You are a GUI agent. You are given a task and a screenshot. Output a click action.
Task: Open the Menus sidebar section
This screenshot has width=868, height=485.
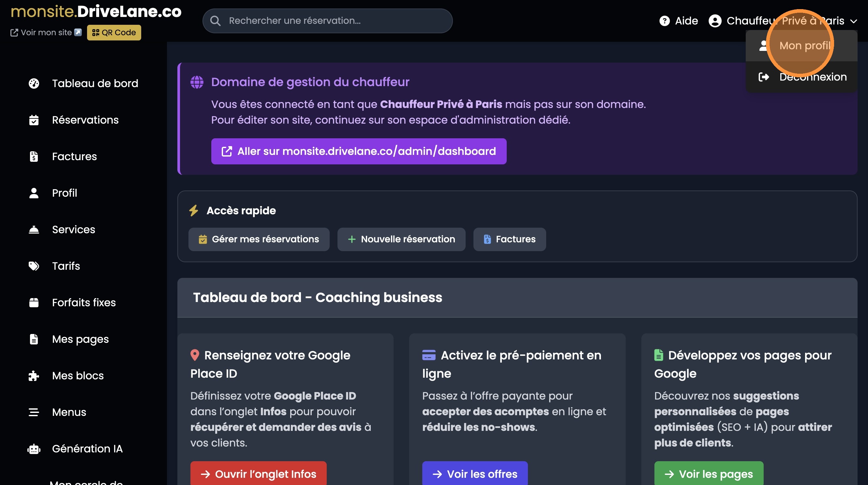69,412
